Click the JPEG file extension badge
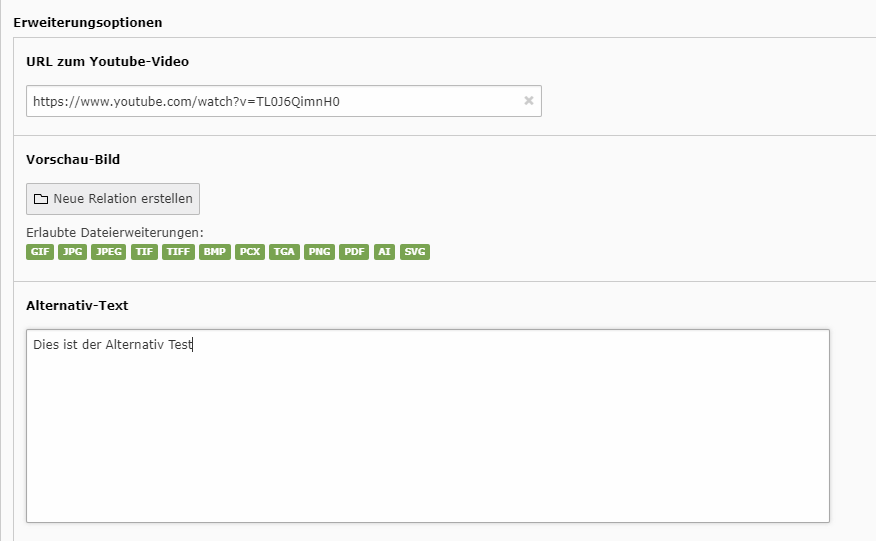This screenshot has width=876, height=541. click(x=108, y=251)
